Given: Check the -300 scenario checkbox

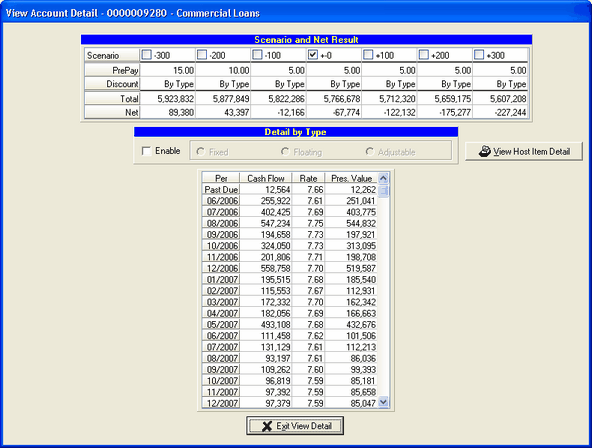Looking at the screenshot, I should pos(146,55).
